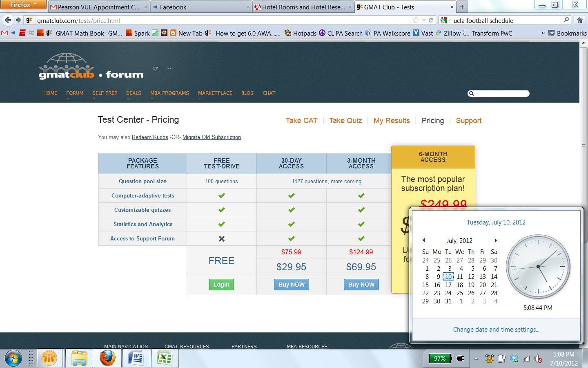Viewport: 588px width, 368px height.
Task: Open the Firefox menu dropdown button
Action: pos(23,4)
